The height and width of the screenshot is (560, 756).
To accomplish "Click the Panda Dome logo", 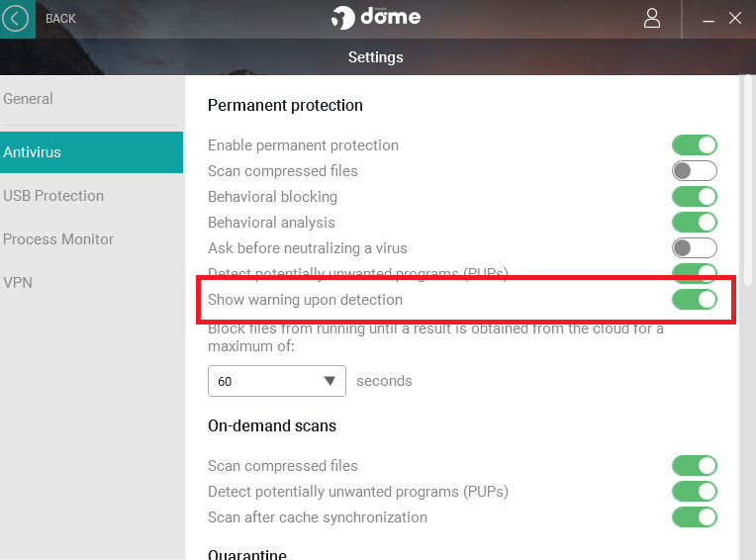I will 376,18.
